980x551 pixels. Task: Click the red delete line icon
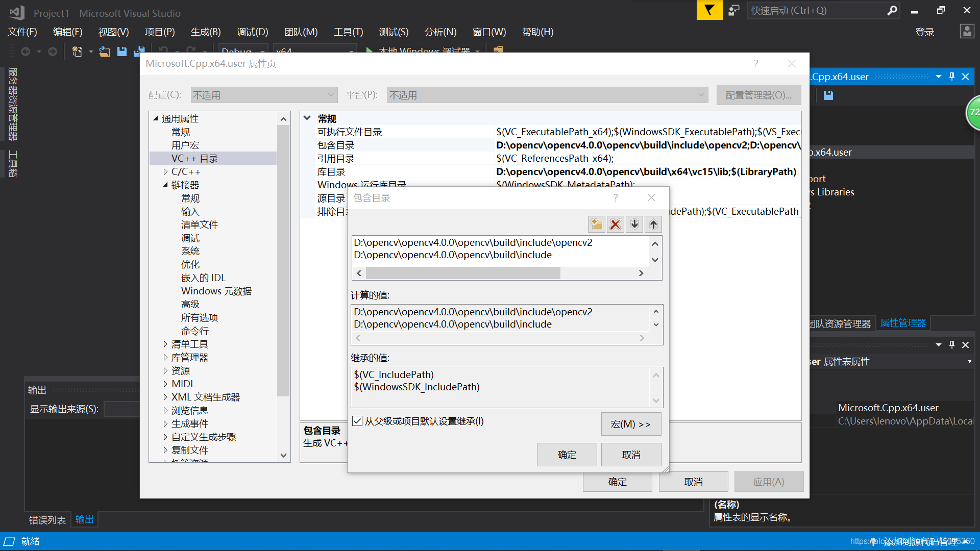click(x=616, y=224)
